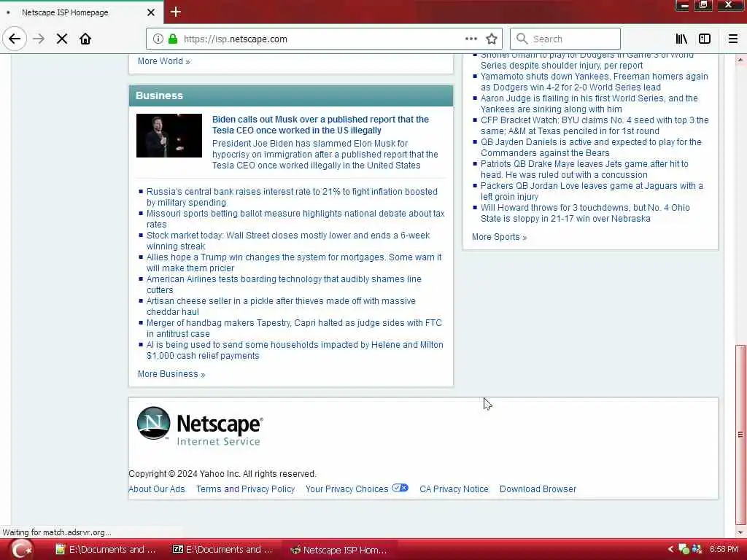Screen dimensions: 747x560
Task: Open the Musk speaking thumbnail image
Action: 169,135
